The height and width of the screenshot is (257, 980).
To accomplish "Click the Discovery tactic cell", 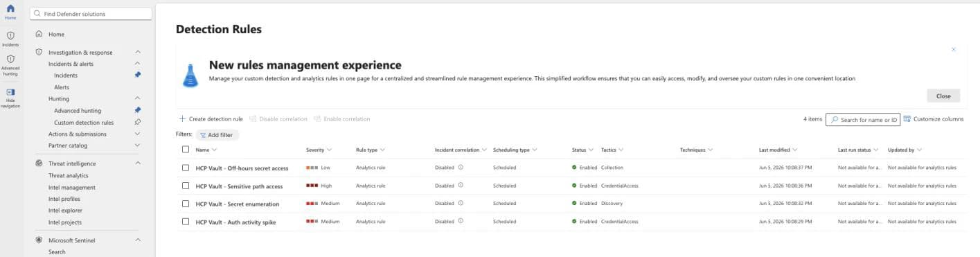I will [612, 204].
